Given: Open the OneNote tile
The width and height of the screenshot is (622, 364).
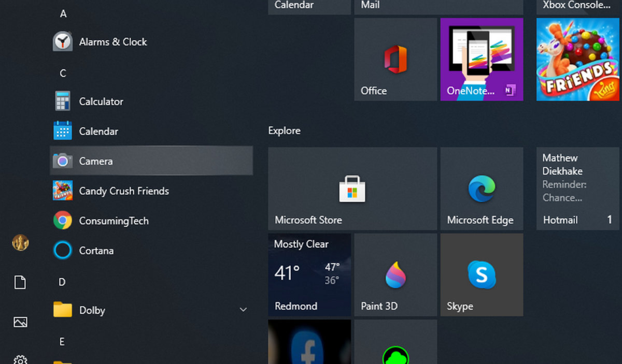Looking at the screenshot, I should point(482,60).
